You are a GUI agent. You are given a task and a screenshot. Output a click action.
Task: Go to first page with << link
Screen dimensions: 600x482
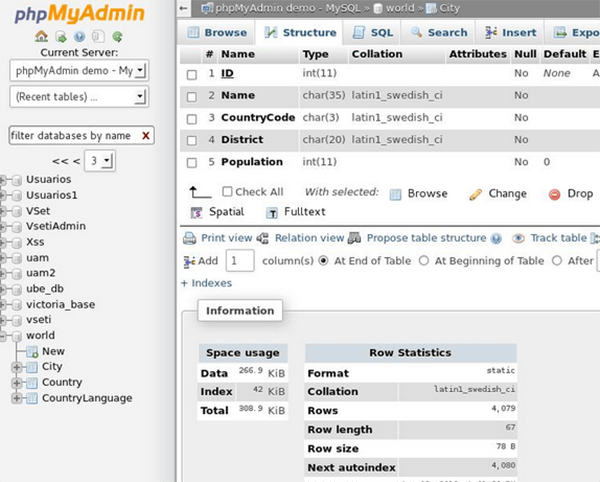60,161
